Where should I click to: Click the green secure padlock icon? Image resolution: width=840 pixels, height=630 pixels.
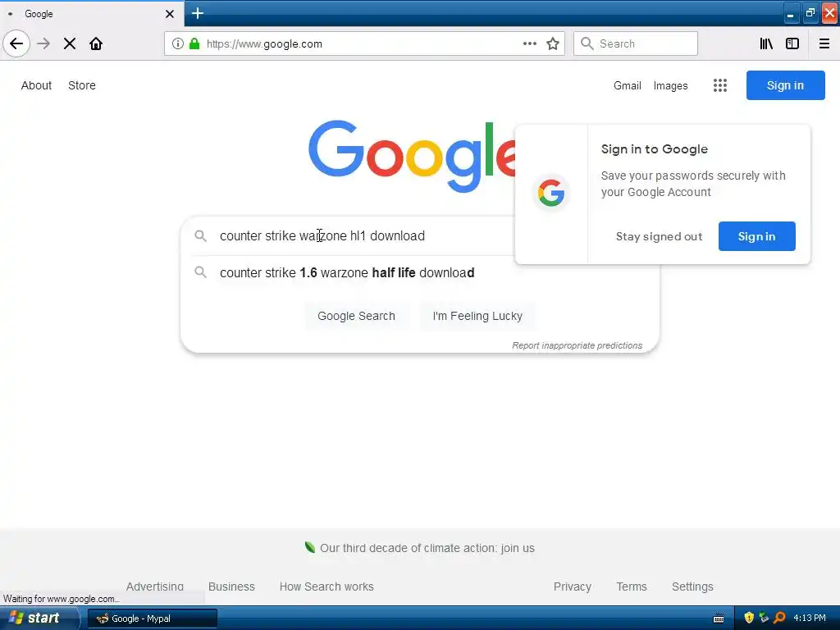point(194,43)
